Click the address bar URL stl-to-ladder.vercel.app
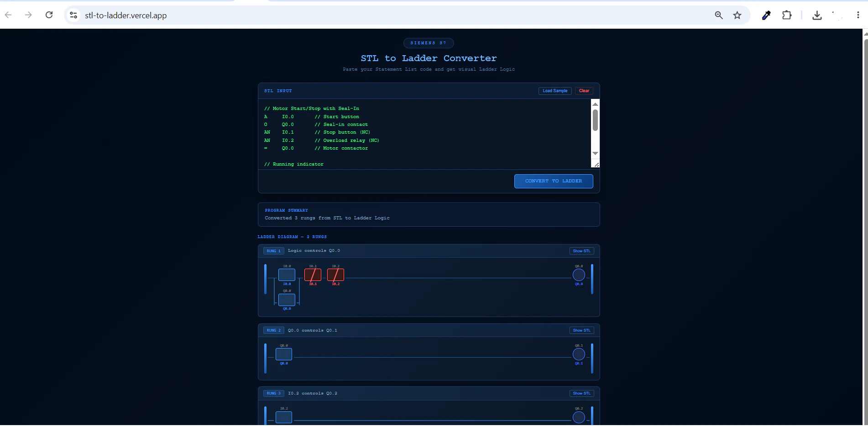This screenshot has height=426, width=868. (125, 16)
